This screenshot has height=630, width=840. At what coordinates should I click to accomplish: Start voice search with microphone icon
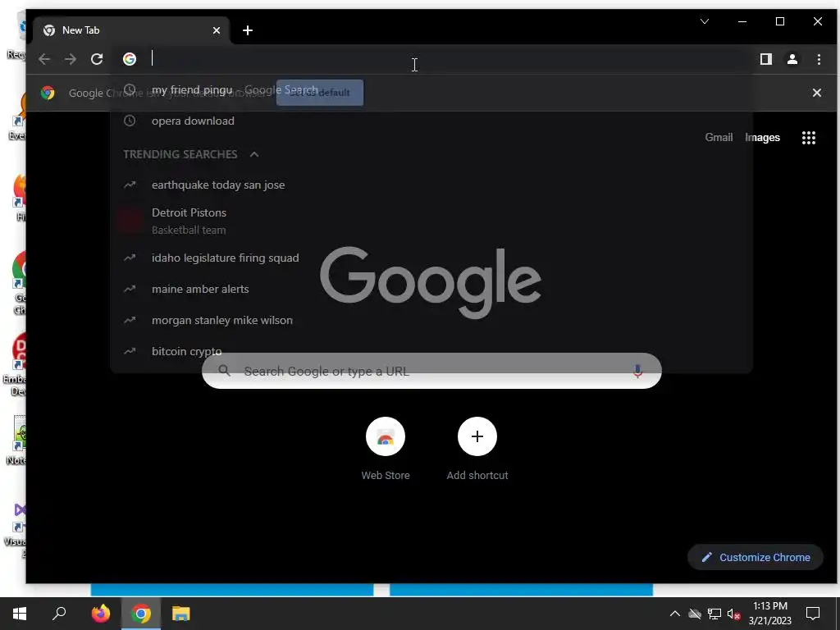coord(637,371)
